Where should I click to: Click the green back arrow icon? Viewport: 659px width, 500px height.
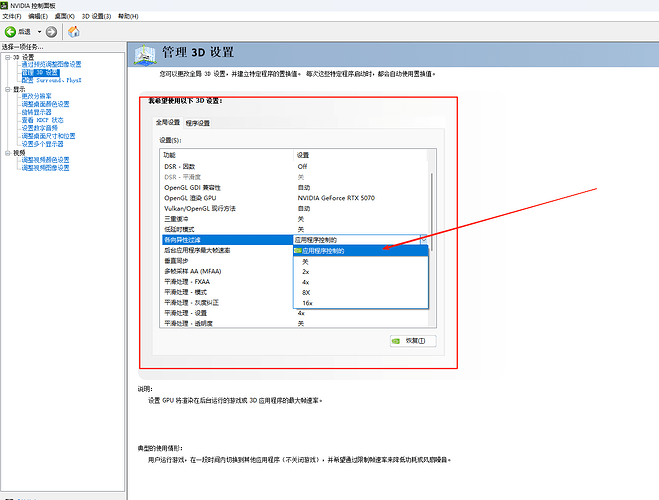tap(10, 32)
